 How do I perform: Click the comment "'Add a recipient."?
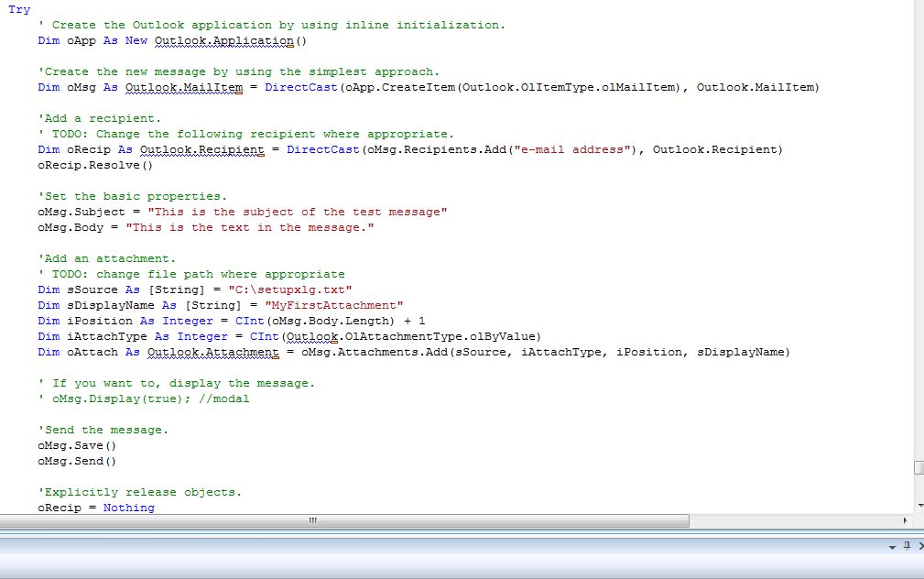99,118
